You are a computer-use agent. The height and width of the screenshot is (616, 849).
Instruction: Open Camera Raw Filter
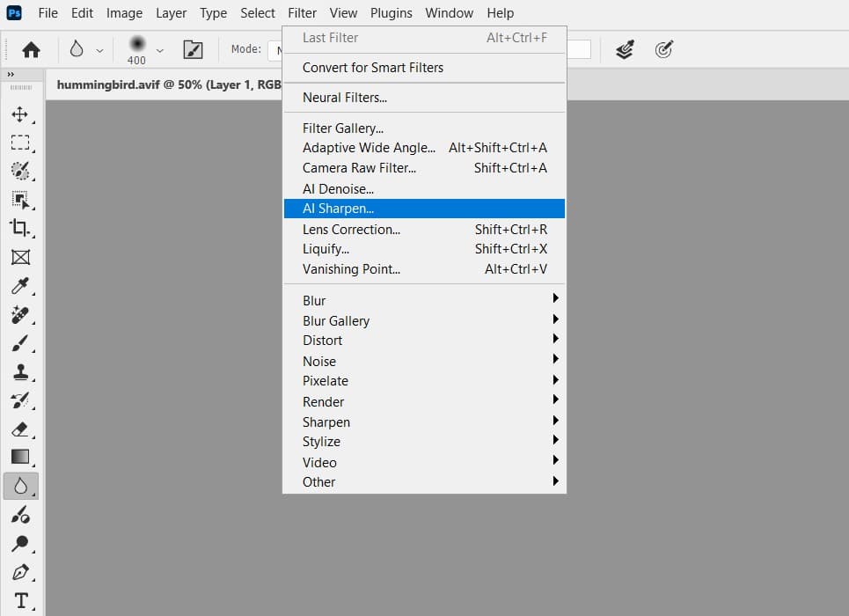[424, 168]
